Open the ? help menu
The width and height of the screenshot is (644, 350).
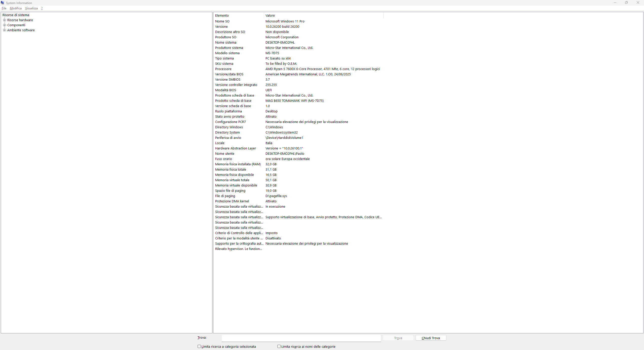pos(42,8)
